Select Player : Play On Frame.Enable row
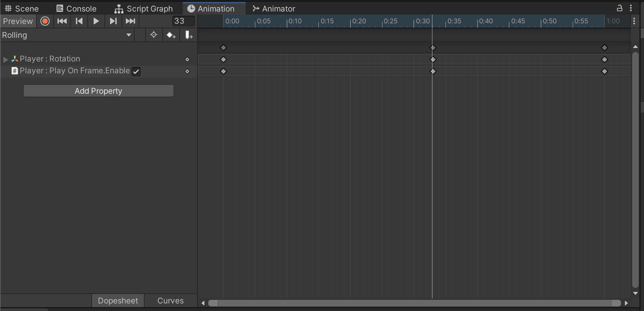 99,71
